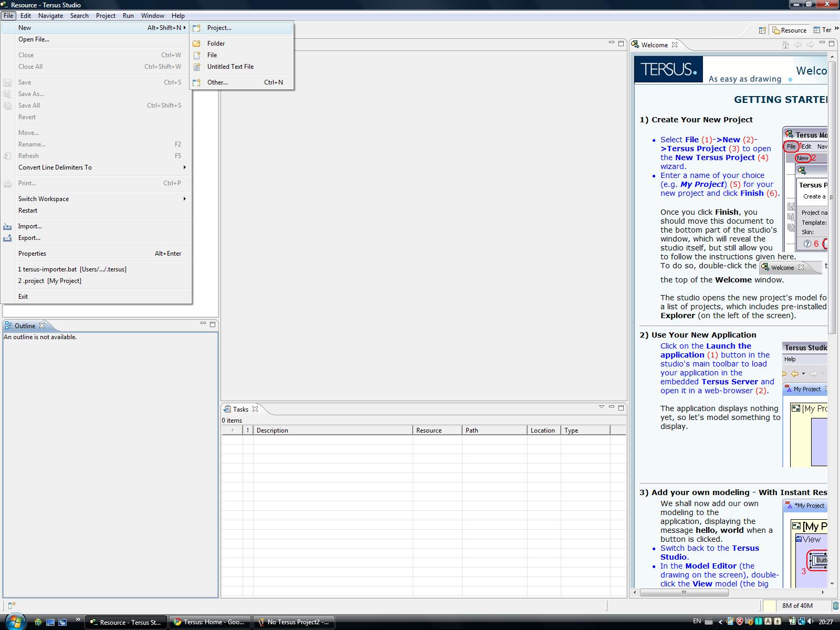Click the Folder icon in New submenu

[x=197, y=44]
